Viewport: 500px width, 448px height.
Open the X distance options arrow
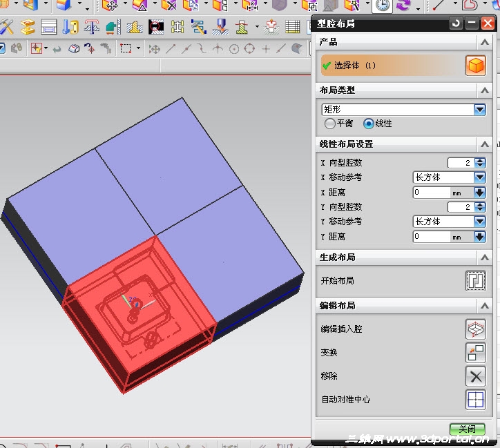(480, 193)
